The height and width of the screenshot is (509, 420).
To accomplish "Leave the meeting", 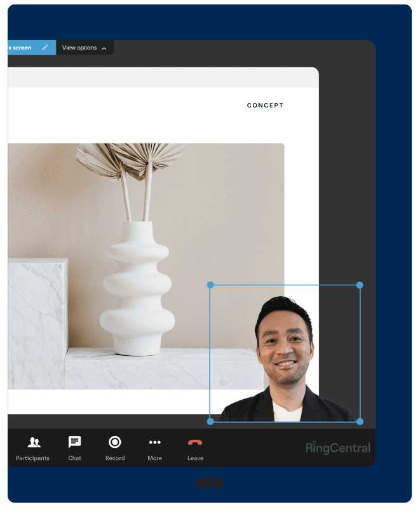I will (x=195, y=449).
